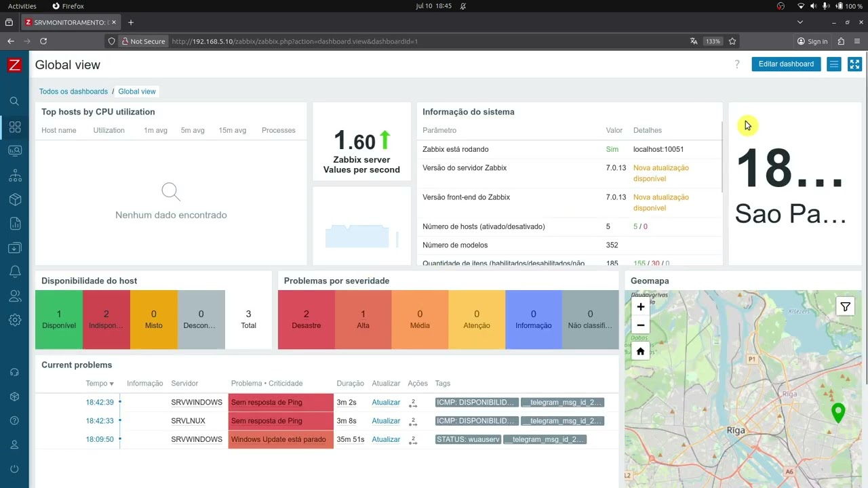Open a new browser tab with the plus button
The image size is (868, 488).
coord(131,22)
